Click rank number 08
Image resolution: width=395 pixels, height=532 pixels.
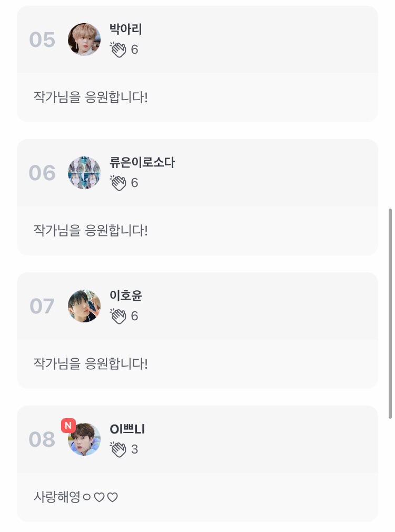[x=42, y=440]
